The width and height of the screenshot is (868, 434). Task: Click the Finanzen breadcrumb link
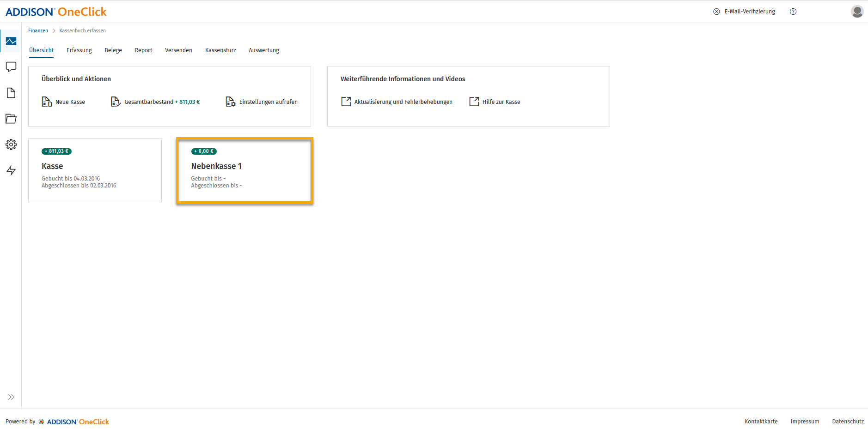(x=38, y=30)
